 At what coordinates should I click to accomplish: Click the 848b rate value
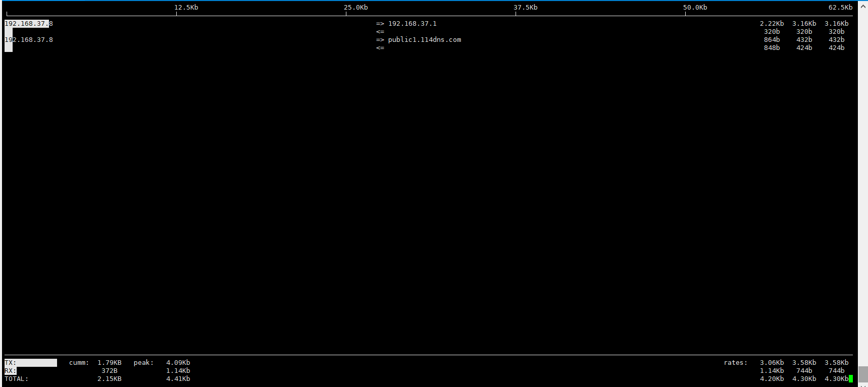click(772, 48)
